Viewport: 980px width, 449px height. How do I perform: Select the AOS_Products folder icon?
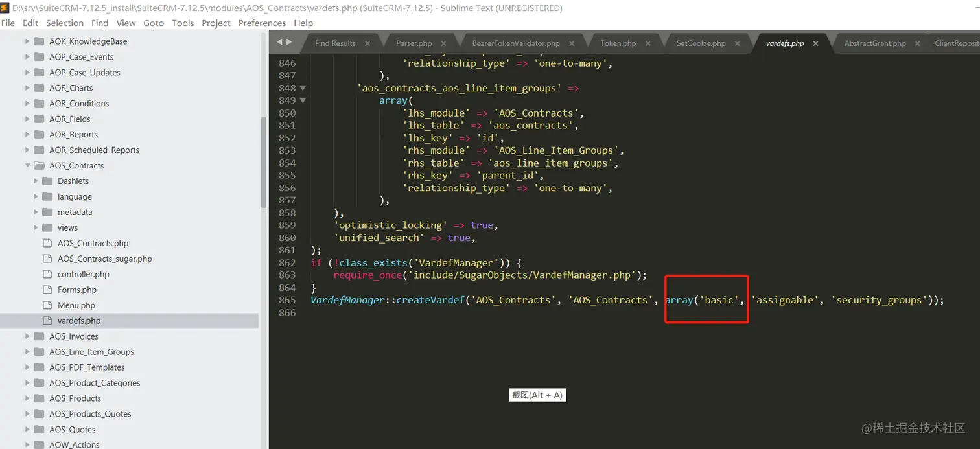pos(39,398)
